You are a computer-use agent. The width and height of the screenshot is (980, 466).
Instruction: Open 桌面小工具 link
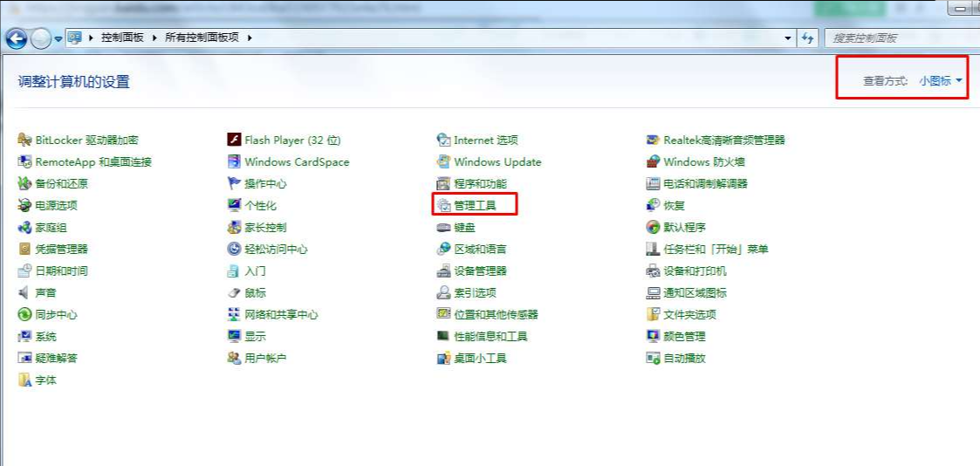(481, 358)
